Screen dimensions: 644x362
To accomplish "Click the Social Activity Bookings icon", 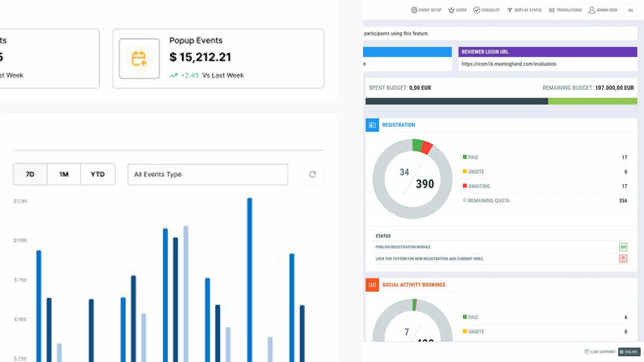I will pyautogui.click(x=372, y=285).
